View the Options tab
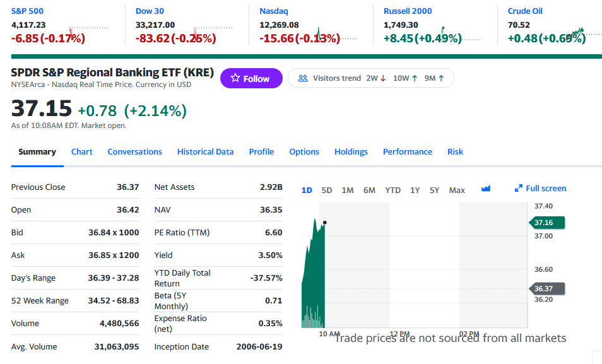Image resolution: width=602 pixels, height=364 pixels. 304,151
